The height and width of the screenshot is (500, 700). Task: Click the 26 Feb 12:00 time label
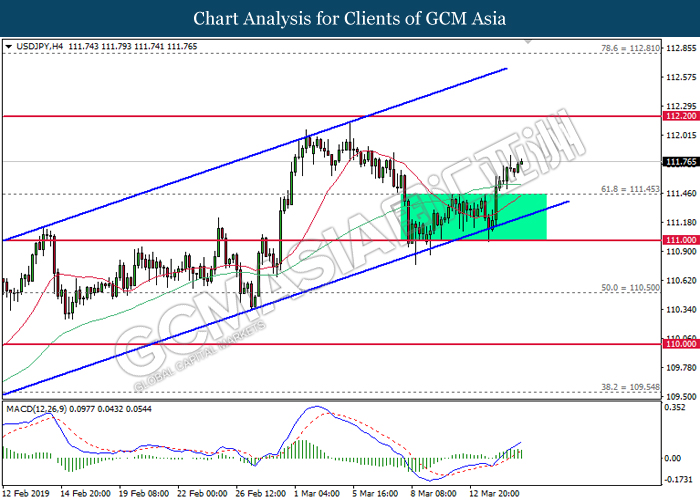point(261,494)
